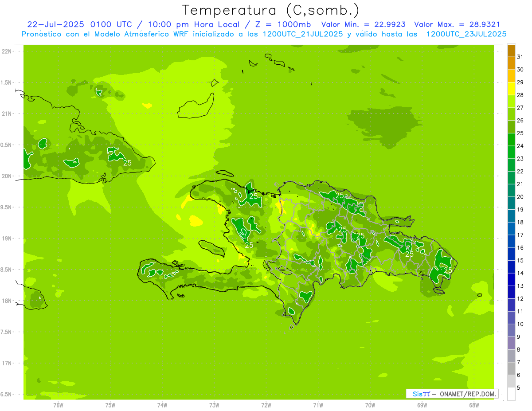
Task: Click the 23 value on color scale
Action: tap(520, 159)
